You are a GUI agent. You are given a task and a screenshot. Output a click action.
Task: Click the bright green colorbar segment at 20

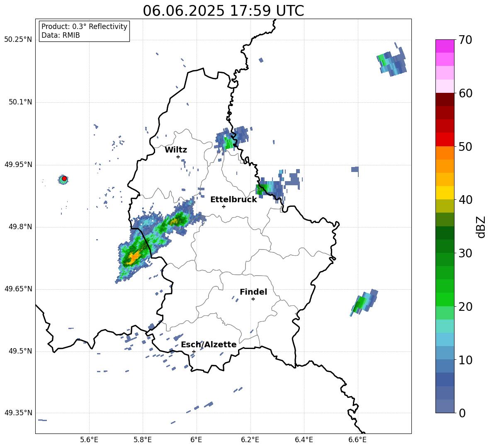pos(445,299)
